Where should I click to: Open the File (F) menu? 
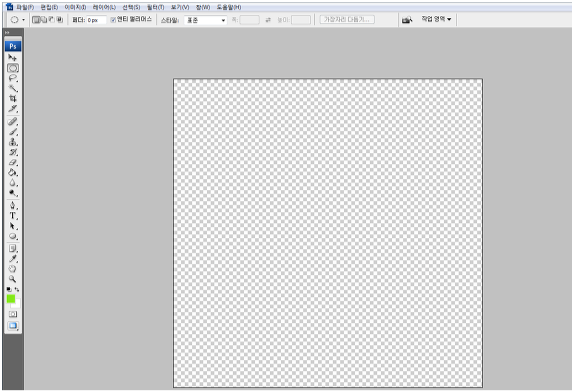[x=25, y=7]
